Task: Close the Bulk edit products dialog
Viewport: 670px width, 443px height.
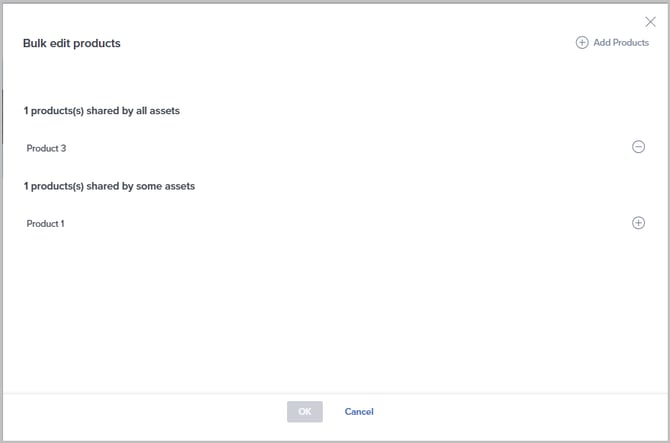Action: pos(650,21)
